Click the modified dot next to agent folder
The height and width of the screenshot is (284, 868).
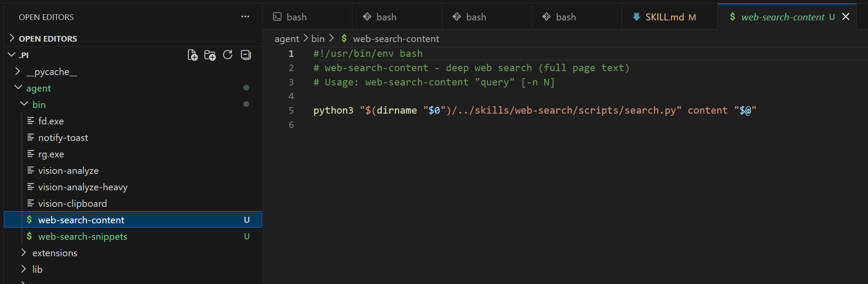tap(246, 88)
